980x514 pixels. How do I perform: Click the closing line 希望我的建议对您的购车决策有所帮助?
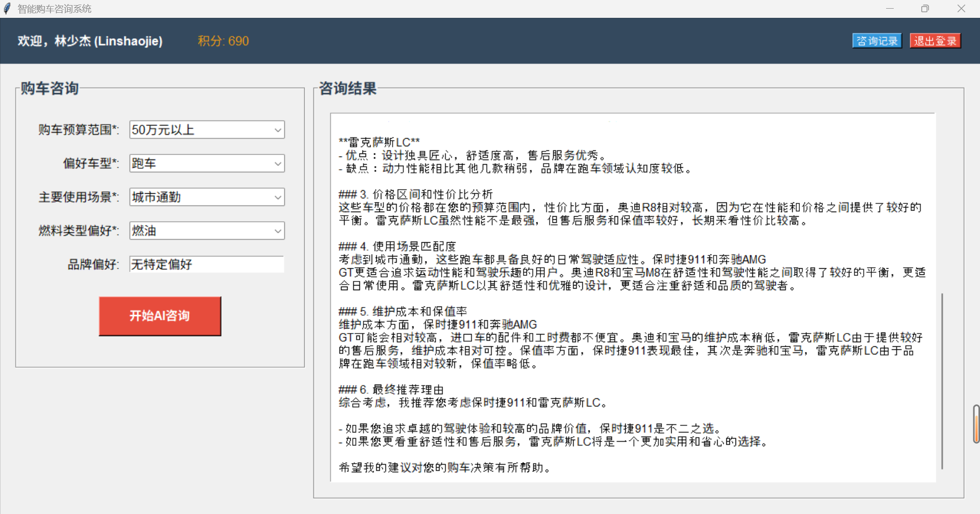tap(445, 467)
